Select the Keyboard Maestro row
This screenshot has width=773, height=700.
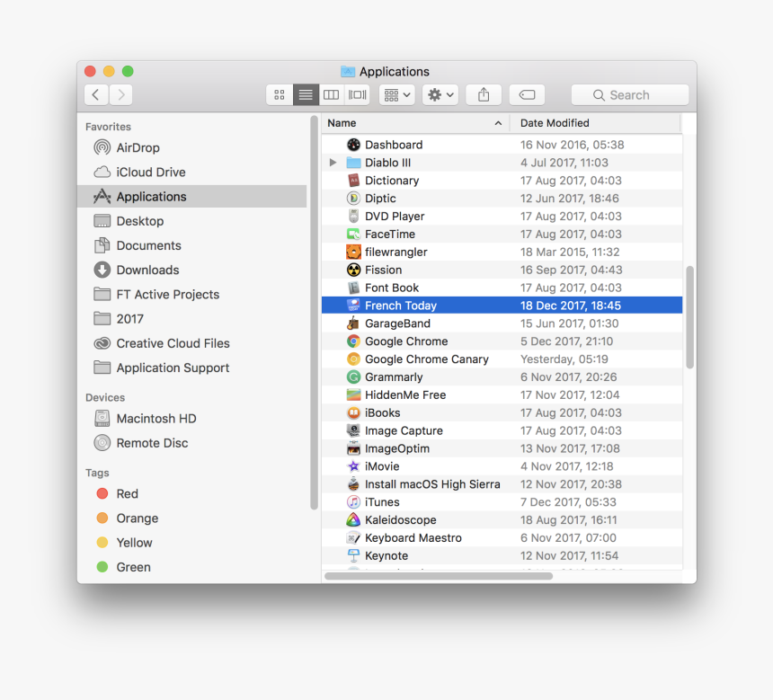tap(502, 538)
